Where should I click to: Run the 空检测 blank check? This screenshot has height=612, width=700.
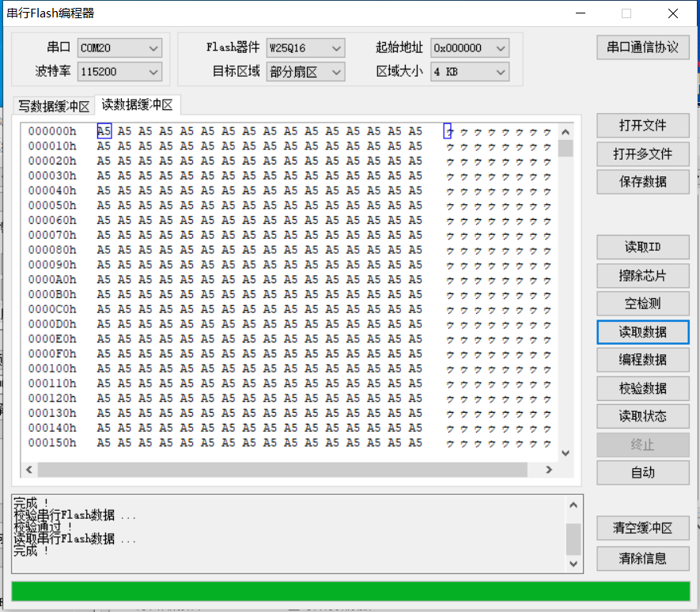(x=643, y=304)
